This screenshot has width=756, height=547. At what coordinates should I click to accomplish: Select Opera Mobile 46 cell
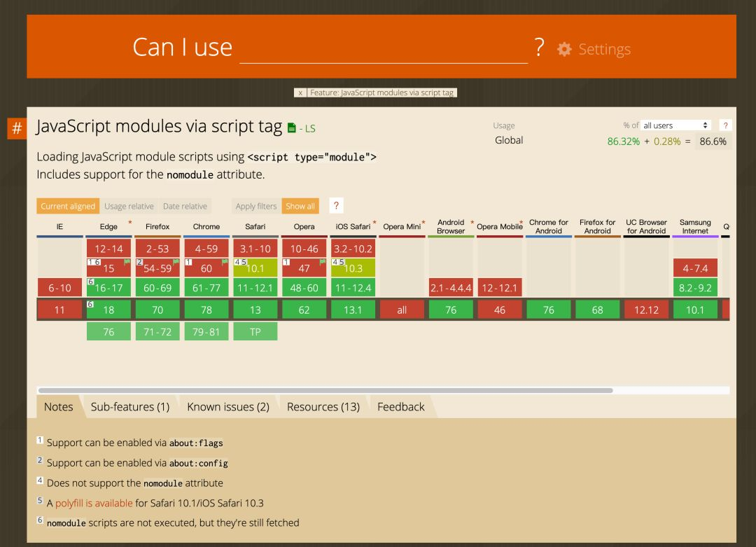coord(500,310)
